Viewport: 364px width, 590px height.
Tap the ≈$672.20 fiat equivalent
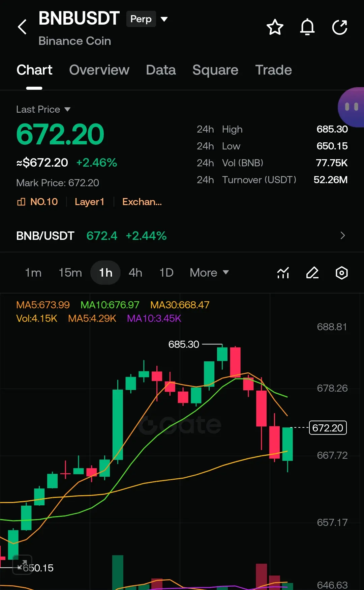[42, 163]
